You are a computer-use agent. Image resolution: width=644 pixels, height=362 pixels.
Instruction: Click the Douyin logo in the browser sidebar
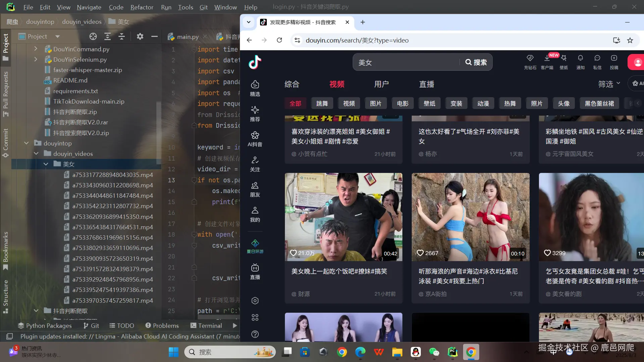click(255, 62)
